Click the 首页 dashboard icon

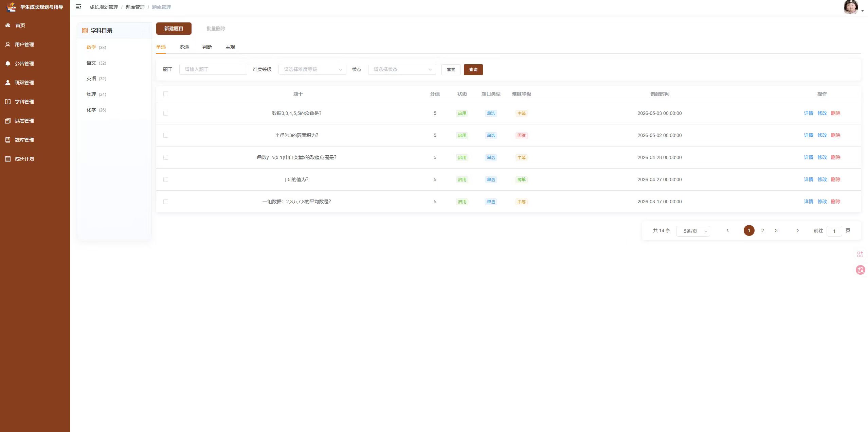8,25
